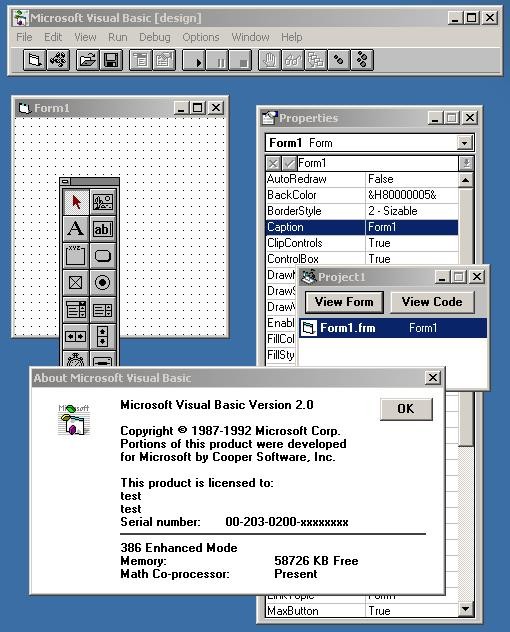Select the BorderStyle property row

(x=362, y=211)
